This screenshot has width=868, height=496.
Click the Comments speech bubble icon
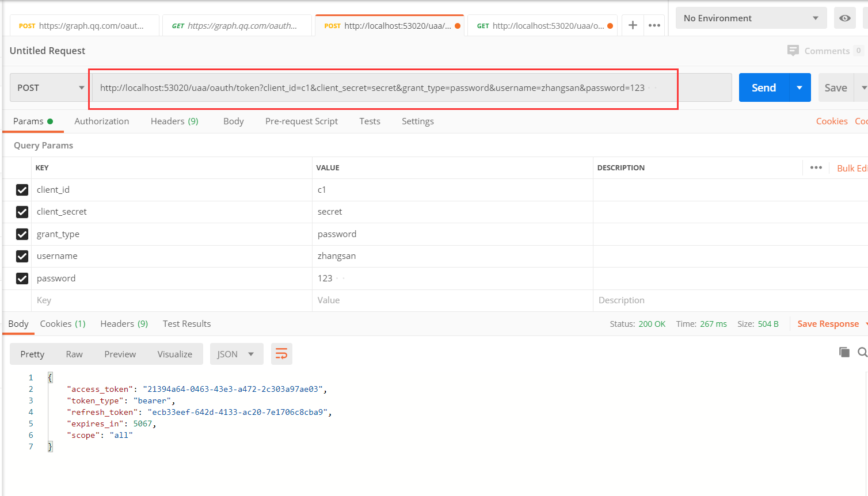pos(793,51)
